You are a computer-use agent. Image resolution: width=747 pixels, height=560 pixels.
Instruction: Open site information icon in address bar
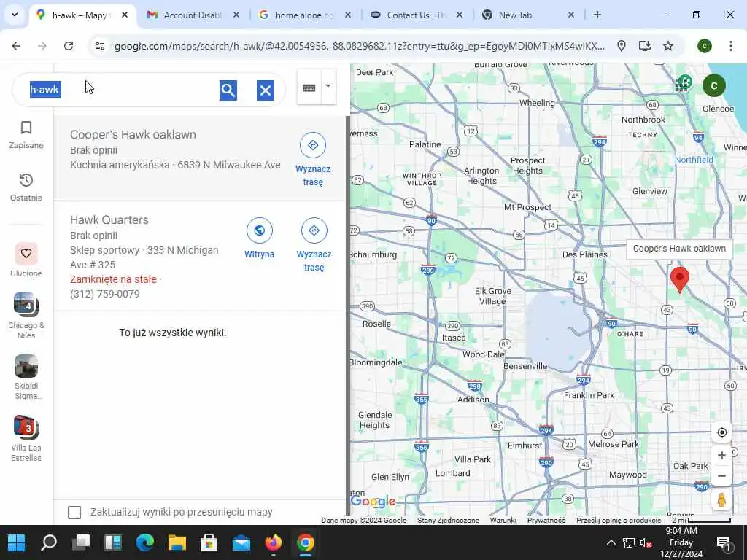pos(99,46)
